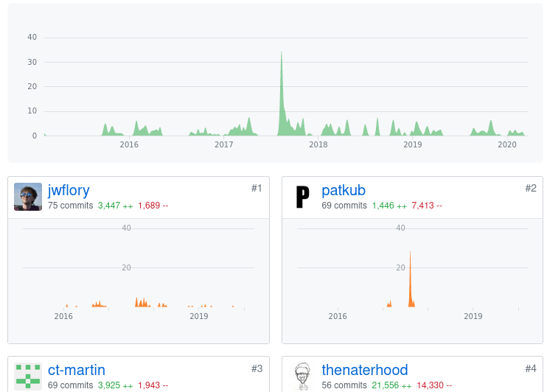Viewport: 547px width, 392px height.
Task: Go to thenaterhood's profile link
Action: point(364,369)
